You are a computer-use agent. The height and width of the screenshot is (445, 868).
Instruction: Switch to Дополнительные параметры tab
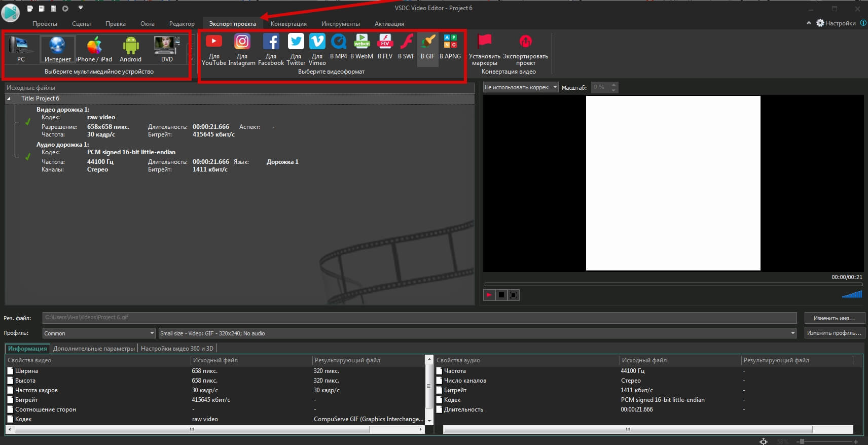click(x=94, y=349)
